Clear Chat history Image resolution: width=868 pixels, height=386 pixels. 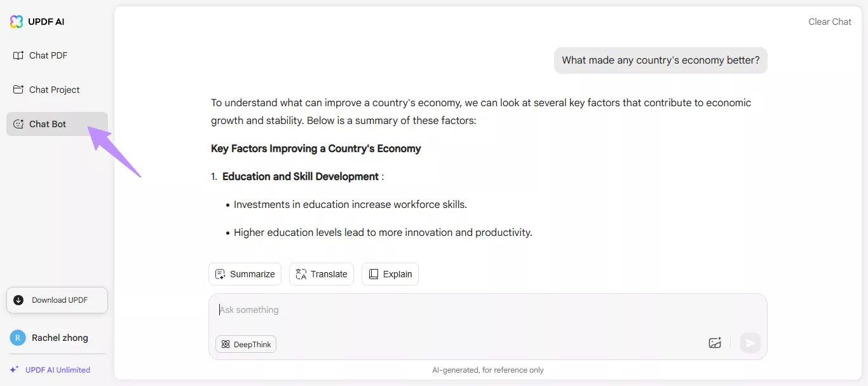[829, 22]
